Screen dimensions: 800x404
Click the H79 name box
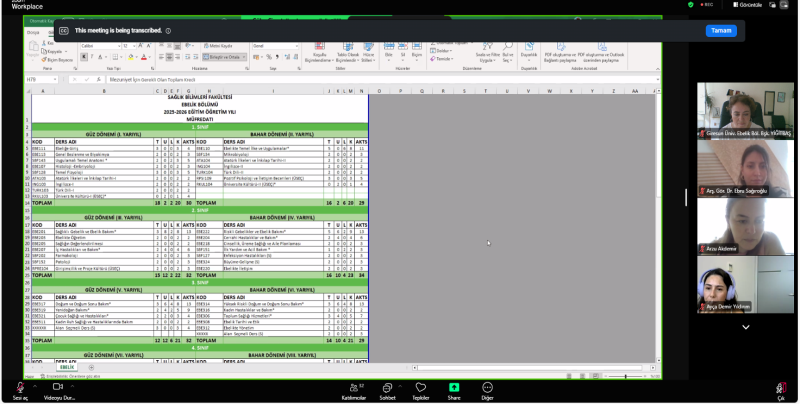[x=41, y=80]
